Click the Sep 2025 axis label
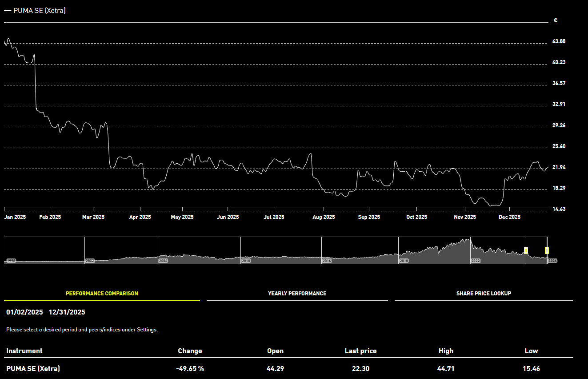This screenshot has height=379, width=588. [369, 217]
